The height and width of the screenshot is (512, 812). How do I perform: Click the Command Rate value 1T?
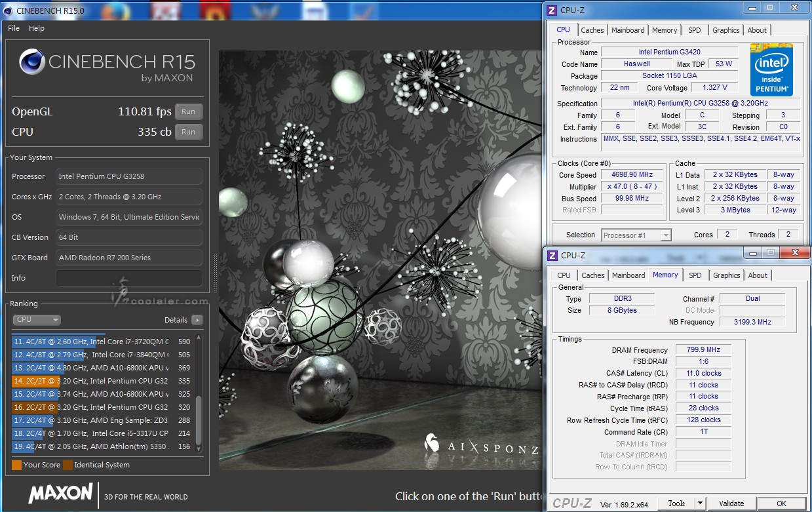point(703,432)
